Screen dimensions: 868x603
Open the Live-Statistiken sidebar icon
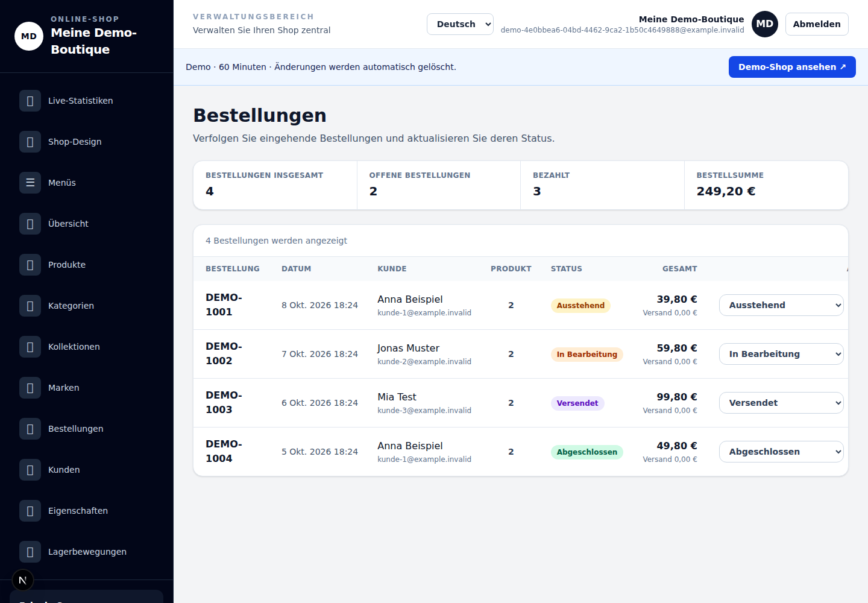[30, 101]
